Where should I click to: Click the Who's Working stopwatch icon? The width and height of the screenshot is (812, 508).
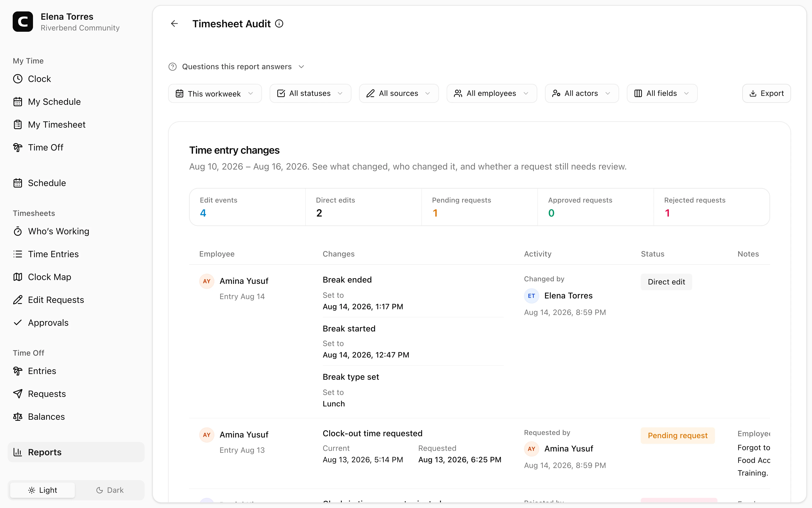[x=18, y=231]
